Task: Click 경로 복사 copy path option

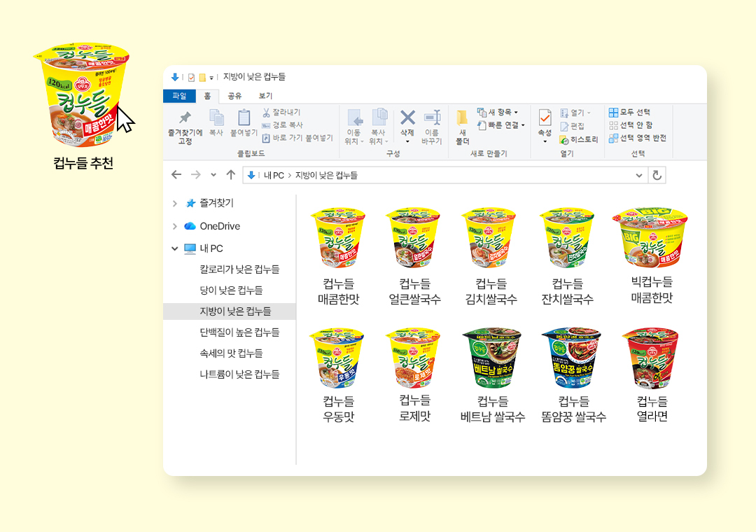Action: [x=282, y=125]
